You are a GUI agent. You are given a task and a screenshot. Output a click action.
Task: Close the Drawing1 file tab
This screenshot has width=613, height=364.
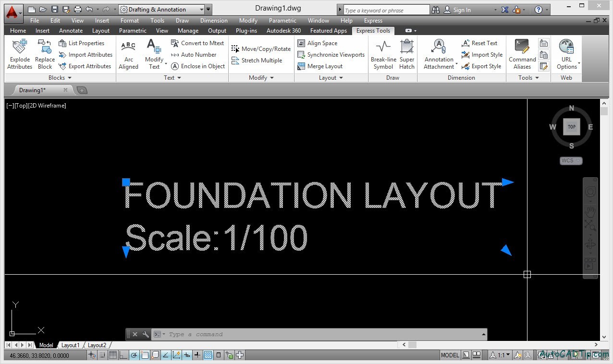[x=65, y=90]
